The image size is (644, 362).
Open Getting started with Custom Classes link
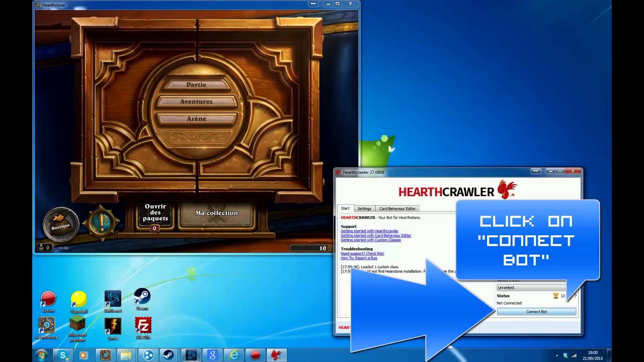pos(371,240)
